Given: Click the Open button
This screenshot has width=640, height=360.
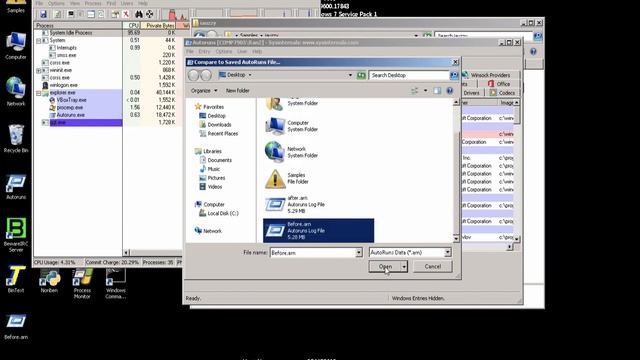Looking at the screenshot, I should point(385,267).
